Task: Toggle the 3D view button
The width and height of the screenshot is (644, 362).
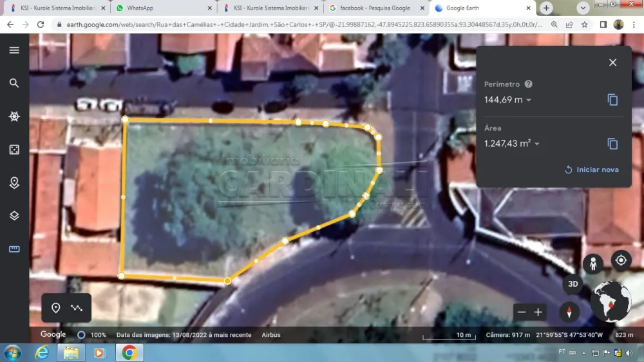Action: click(573, 283)
